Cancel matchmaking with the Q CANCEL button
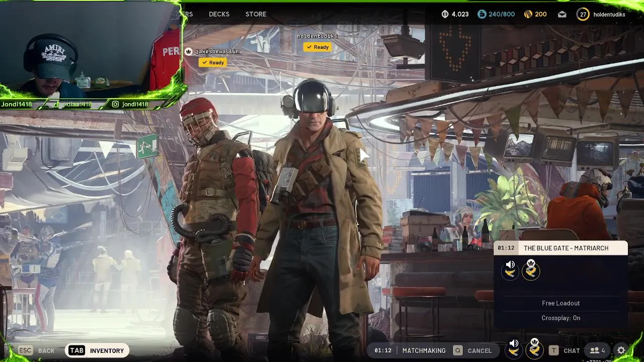This screenshot has width=644, height=362. point(472,350)
